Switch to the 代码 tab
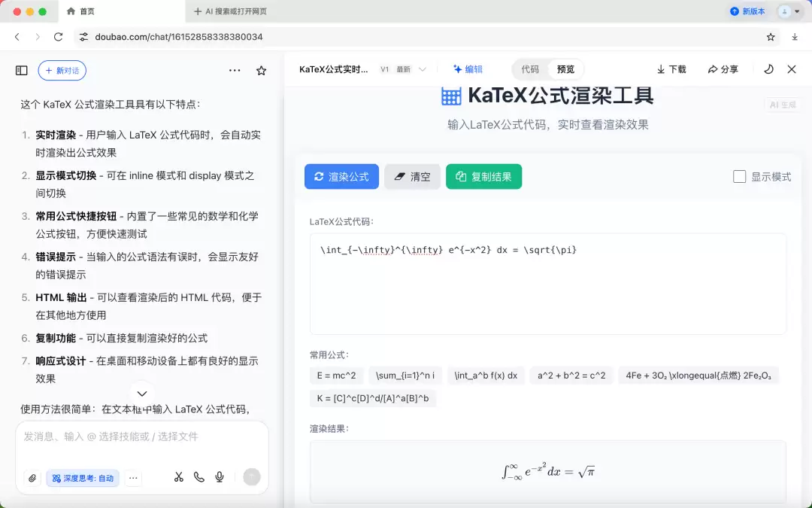 (x=530, y=69)
